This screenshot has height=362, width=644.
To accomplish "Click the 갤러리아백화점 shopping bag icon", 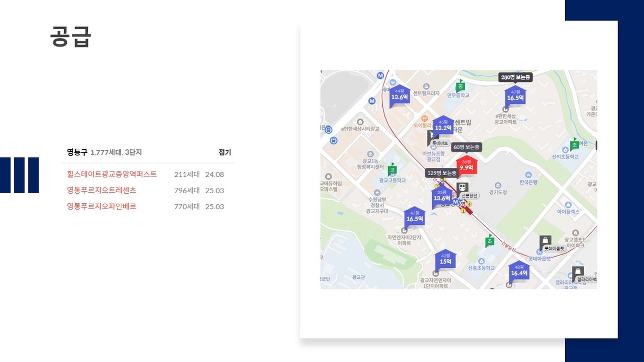I will tap(578, 273).
